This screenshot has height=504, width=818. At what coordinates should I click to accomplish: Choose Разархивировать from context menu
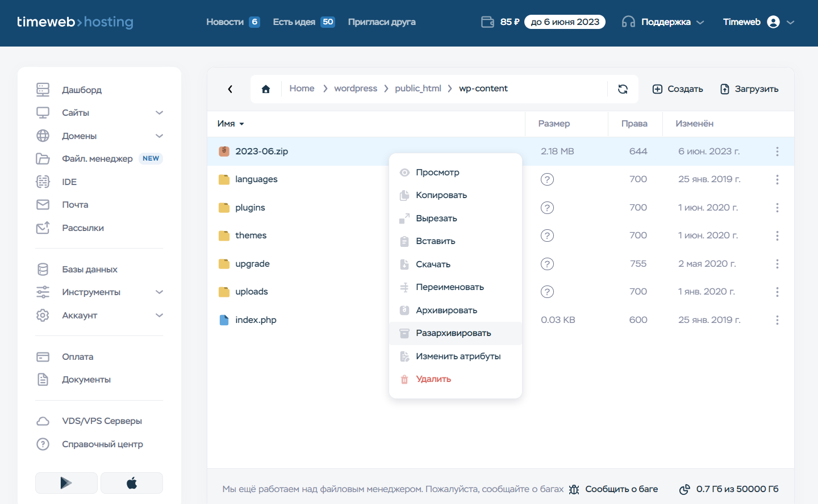453,333
